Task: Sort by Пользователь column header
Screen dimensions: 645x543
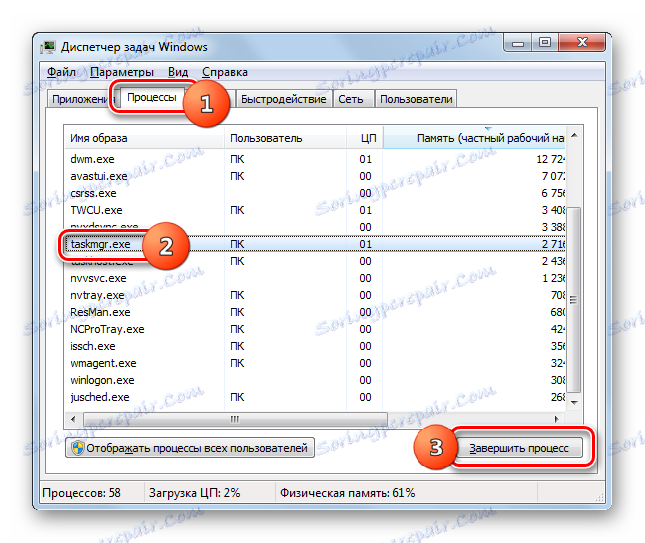Action: pos(285,138)
